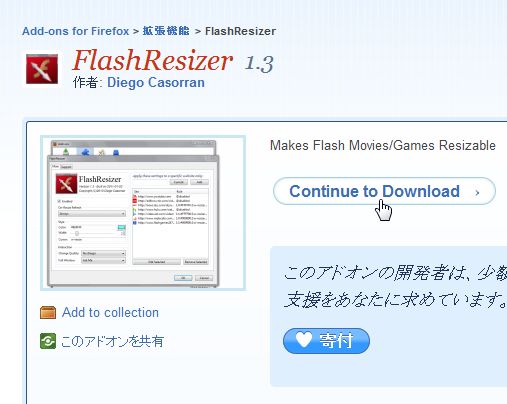Screen dimensions: 507x404
Task: Open the Add-ons for Firefox breadcrumb
Action: pyautogui.click(x=75, y=31)
